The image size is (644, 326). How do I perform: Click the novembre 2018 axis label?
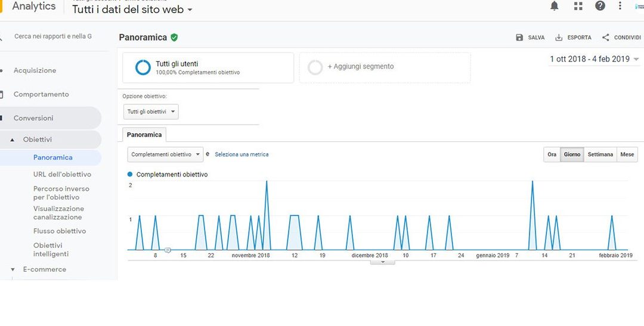pyautogui.click(x=250, y=256)
